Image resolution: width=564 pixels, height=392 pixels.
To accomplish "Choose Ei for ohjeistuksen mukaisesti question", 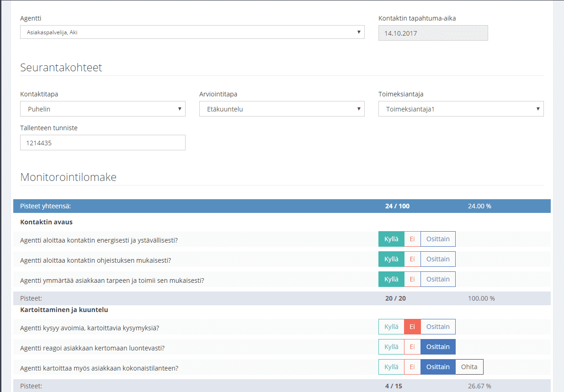I will (x=412, y=259).
